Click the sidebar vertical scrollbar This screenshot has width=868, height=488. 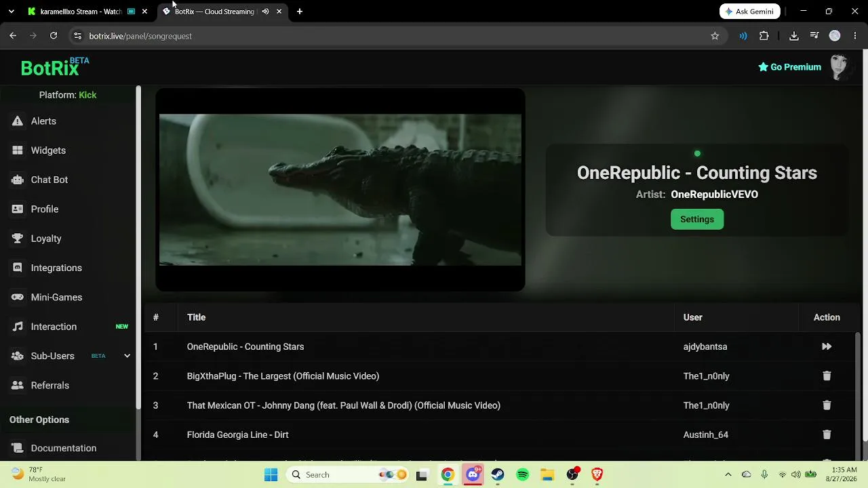click(138, 247)
